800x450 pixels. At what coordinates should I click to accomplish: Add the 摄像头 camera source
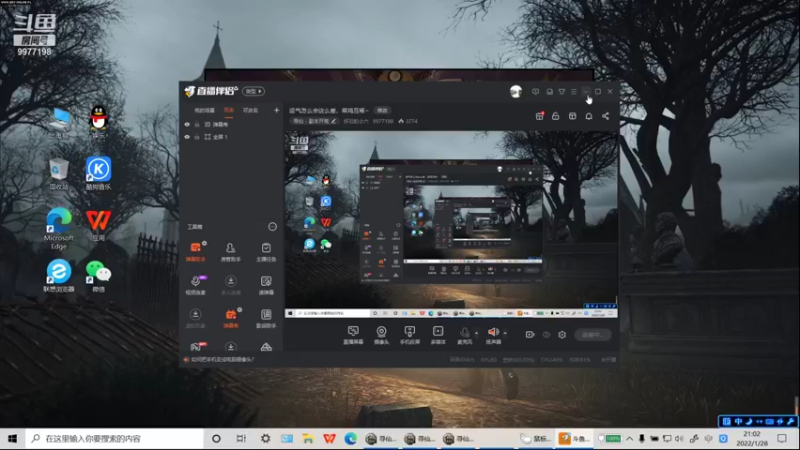(x=381, y=335)
